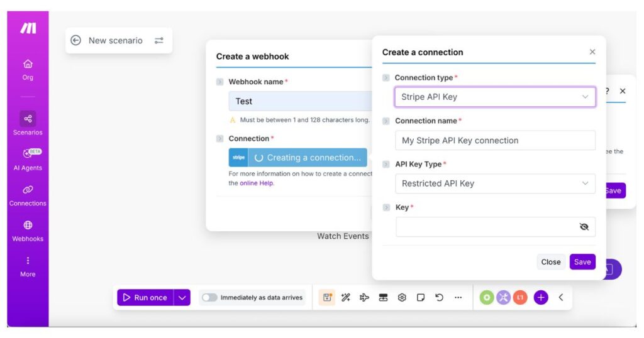Open scenario inputs icon in toolbar
644x338 pixels.
coord(383,297)
